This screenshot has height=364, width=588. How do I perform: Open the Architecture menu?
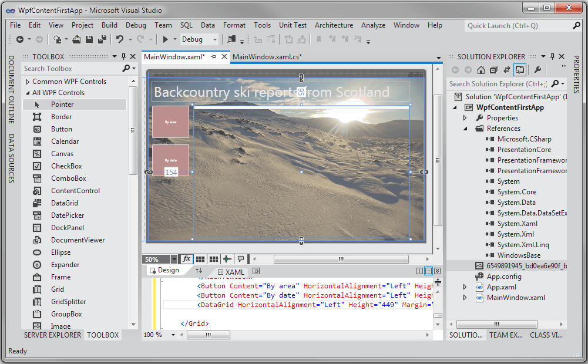click(334, 25)
